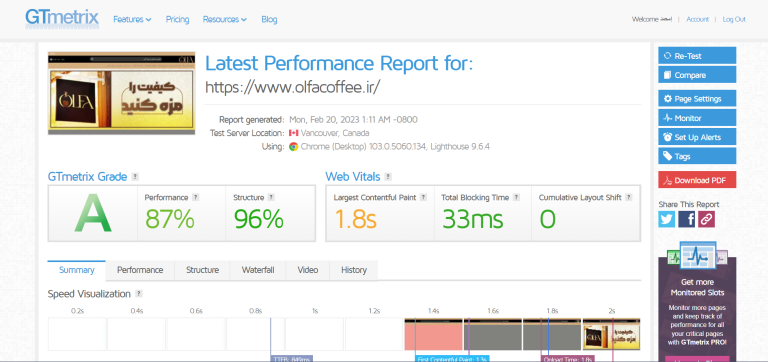This screenshot has width=768, height=362.
Task: Click the 1.8s Largest Contentful Paint value
Action: pos(355,219)
